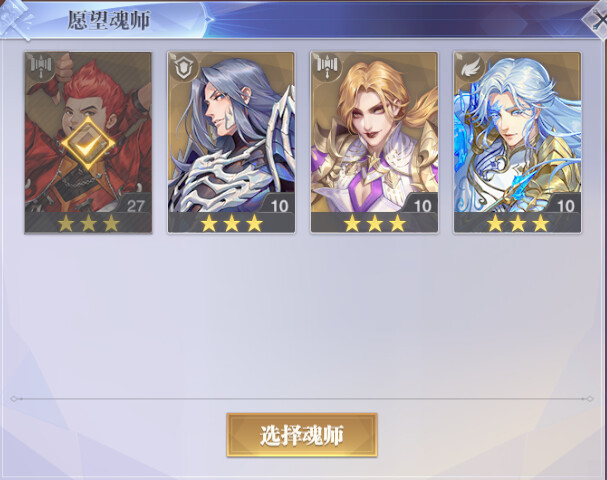Click the three-star rating under red-haired card
This screenshot has height=480, width=607.
(89, 223)
